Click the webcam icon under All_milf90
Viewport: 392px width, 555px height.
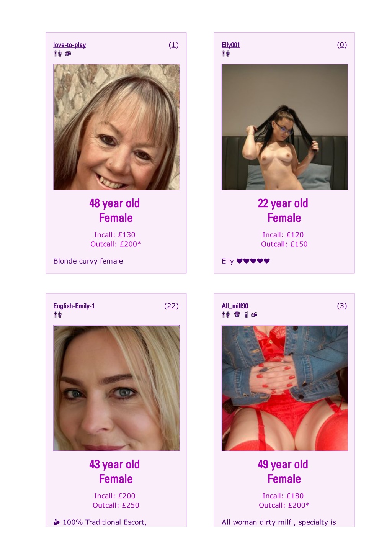pyautogui.click(x=254, y=314)
